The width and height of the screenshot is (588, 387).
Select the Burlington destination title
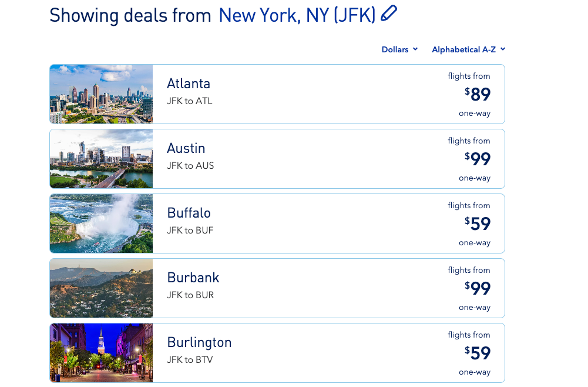click(199, 343)
